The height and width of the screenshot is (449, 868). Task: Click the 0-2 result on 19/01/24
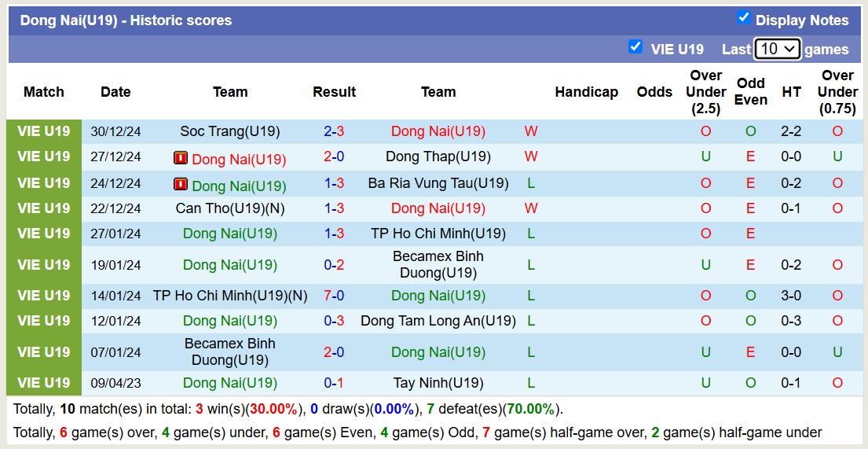[x=334, y=265]
